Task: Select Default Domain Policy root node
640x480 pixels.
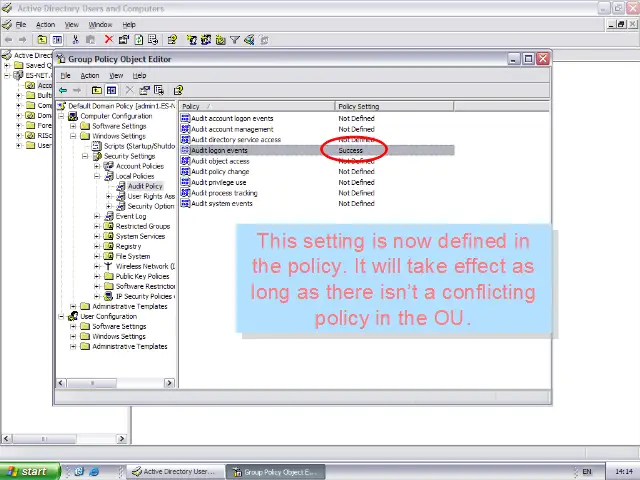Action: click(x=121, y=106)
